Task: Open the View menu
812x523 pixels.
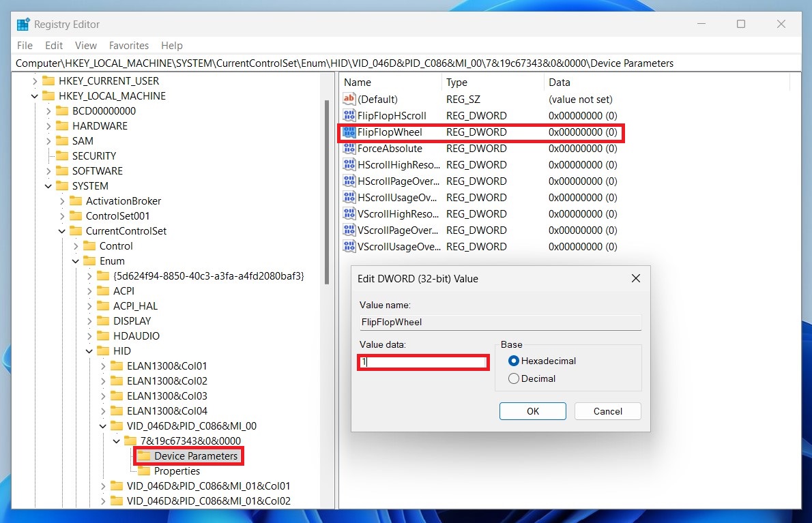Action: 85,45
